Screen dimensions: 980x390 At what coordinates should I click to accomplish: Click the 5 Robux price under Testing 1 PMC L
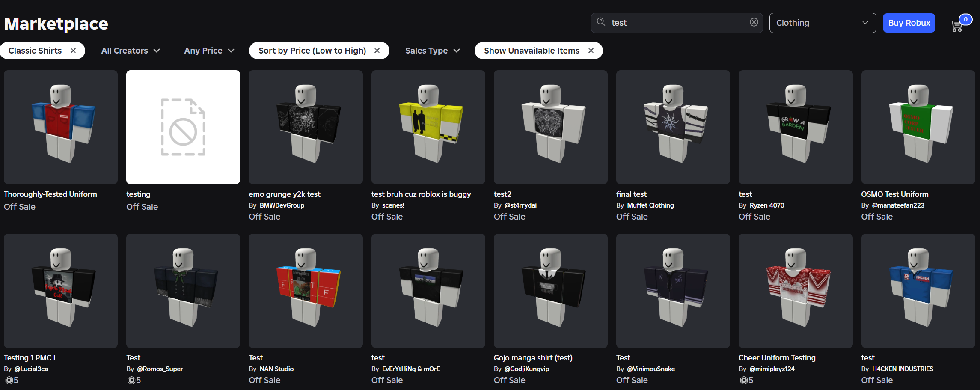point(12,380)
